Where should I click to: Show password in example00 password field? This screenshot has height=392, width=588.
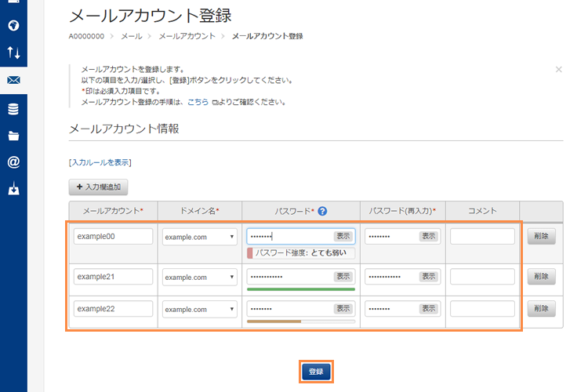343,236
